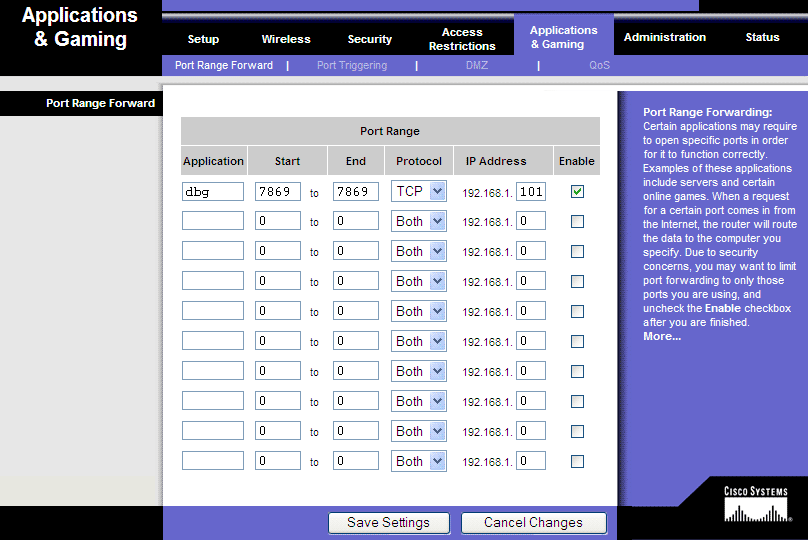Open the Both protocol dropdown in the second row
The image size is (808, 540).
[418, 221]
